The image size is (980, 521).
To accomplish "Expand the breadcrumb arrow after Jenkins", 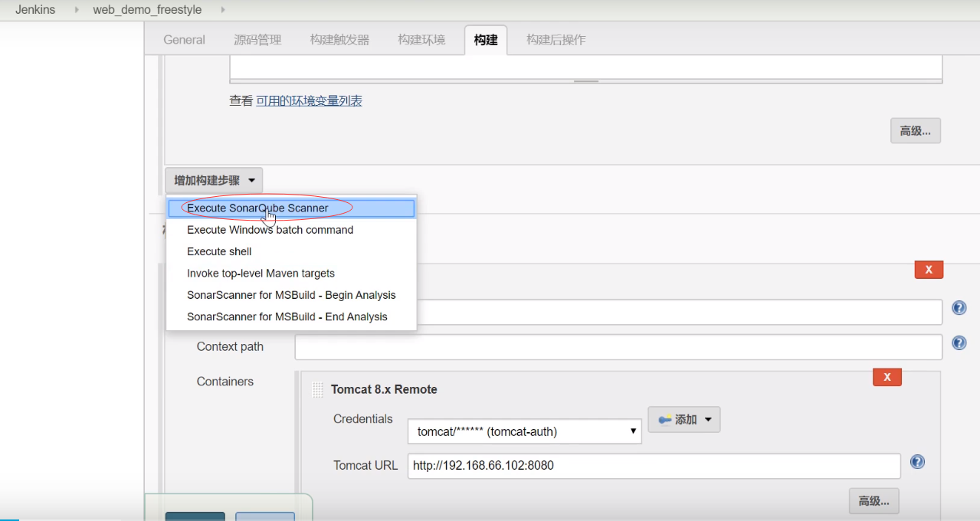I will click(x=76, y=10).
